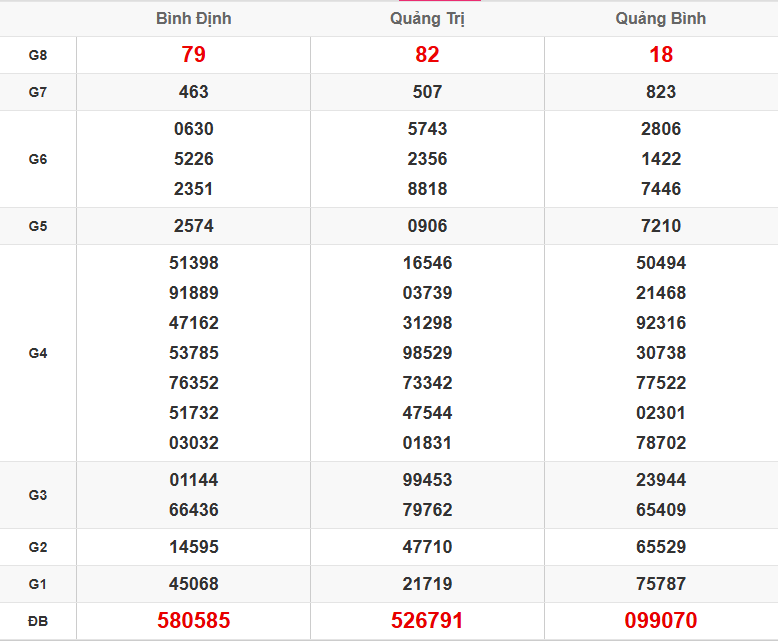The image size is (778, 641).
Task: Select the G3 row label
Action: coord(38,495)
